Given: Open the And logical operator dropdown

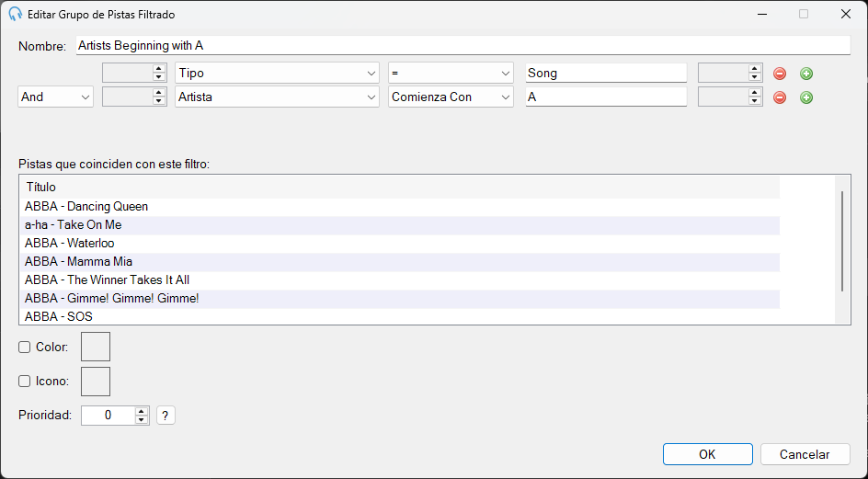Looking at the screenshot, I should (55, 97).
